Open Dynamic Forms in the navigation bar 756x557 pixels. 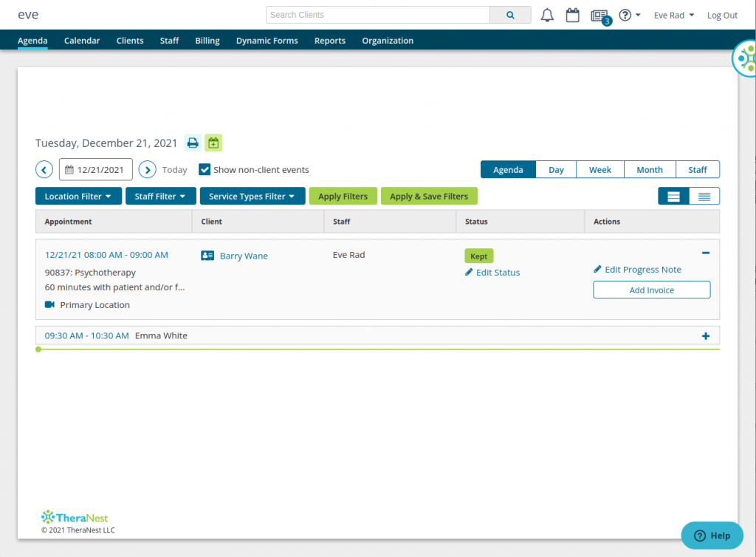click(267, 41)
